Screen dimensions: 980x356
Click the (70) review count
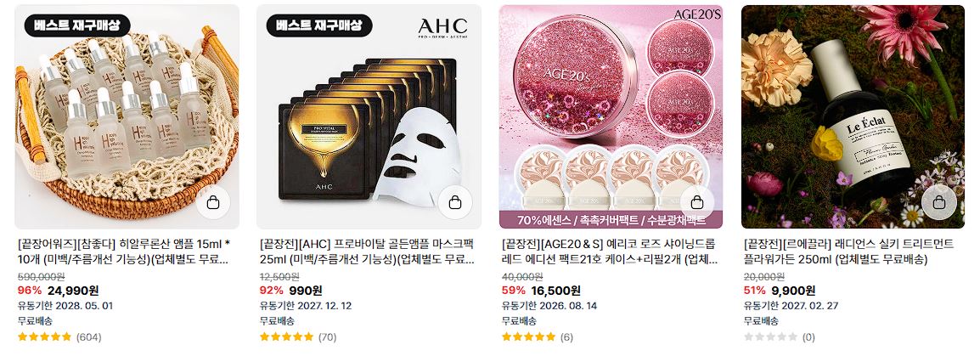click(x=328, y=337)
